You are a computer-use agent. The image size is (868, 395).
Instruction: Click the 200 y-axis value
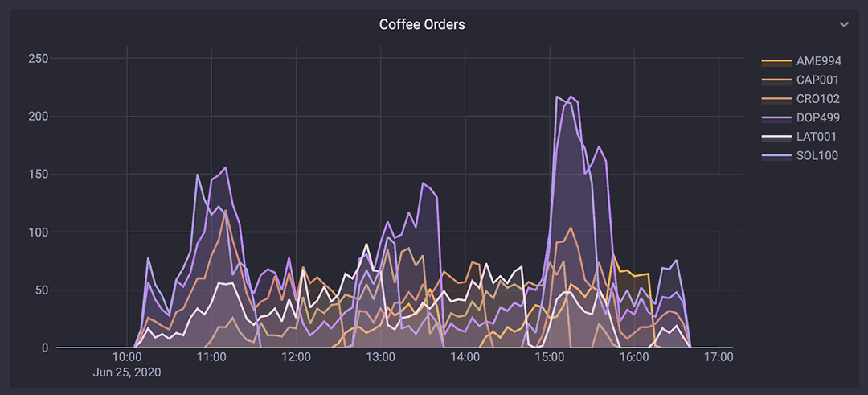click(39, 117)
